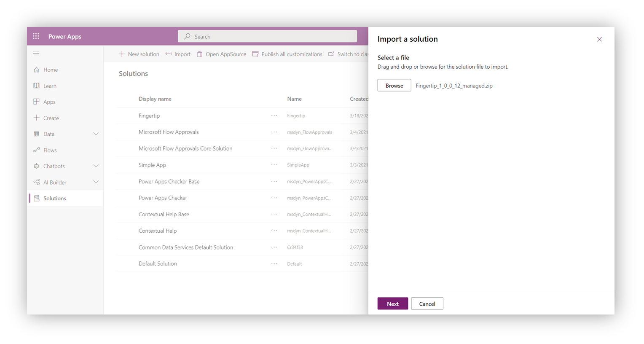Click the Import arrow icon in toolbar
The image size is (644, 344).
pos(169,54)
